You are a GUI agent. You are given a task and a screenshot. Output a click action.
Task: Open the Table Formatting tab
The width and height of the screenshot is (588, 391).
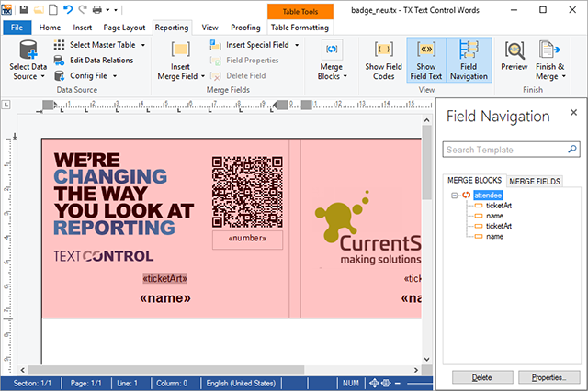[300, 28]
